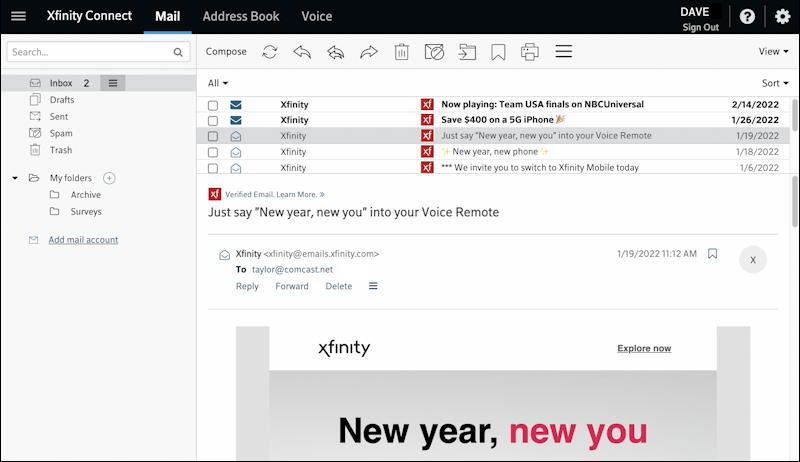This screenshot has height=462, width=800.
Task: Toggle read status icon next to sender Xfinity in preview
Action: click(x=224, y=254)
